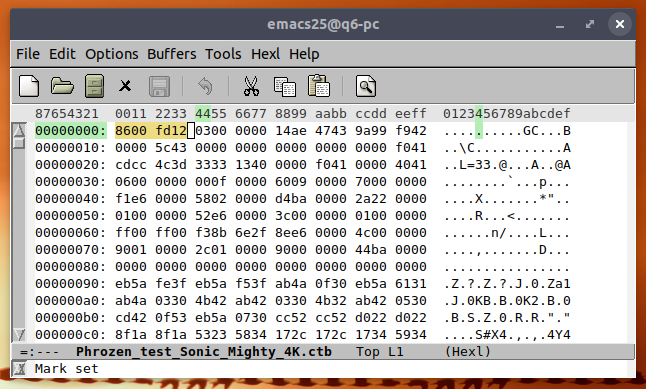Open the Tools menu
Viewport: 646px width, 389px height.
click(x=223, y=54)
